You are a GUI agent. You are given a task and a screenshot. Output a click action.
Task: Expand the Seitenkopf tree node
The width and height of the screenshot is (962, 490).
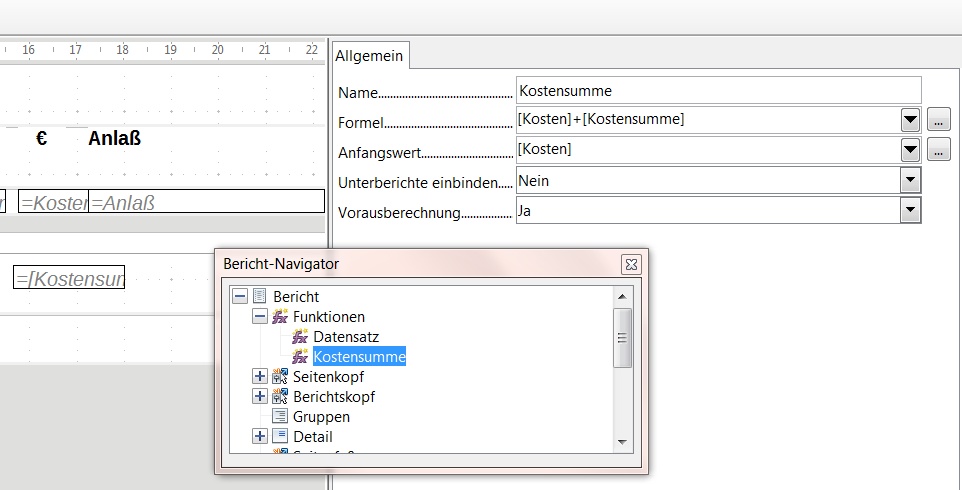pyautogui.click(x=260, y=377)
